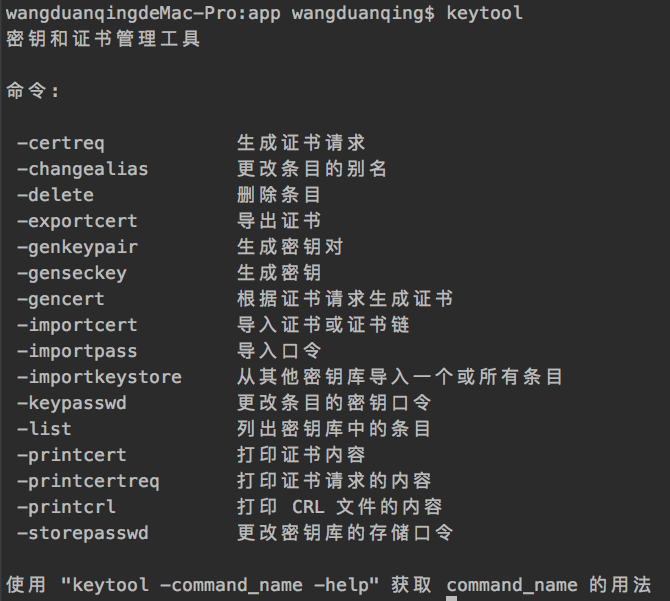Click the "keytool -command_name -help" usage text
This screenshot has height=601, width=670.
point(220,585)
